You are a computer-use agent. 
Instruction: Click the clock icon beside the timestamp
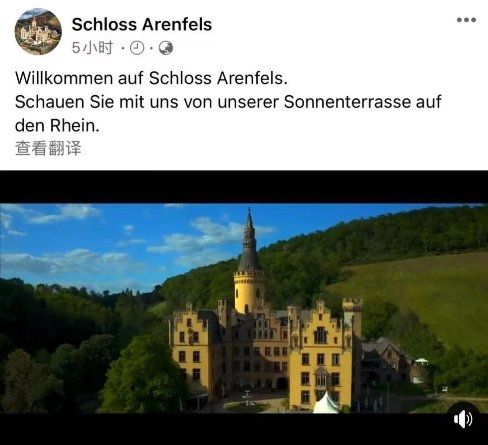[137, 48]
